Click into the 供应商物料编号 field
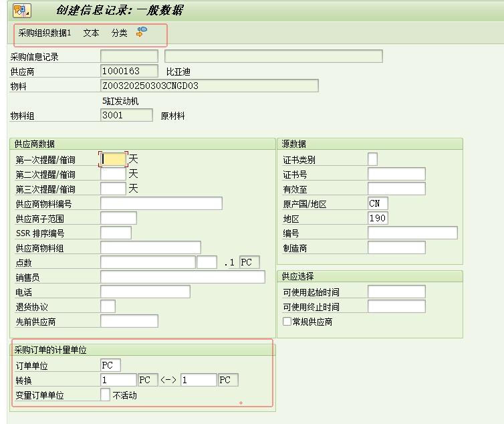Screen dimensions: 504x424 coord(161,203)
